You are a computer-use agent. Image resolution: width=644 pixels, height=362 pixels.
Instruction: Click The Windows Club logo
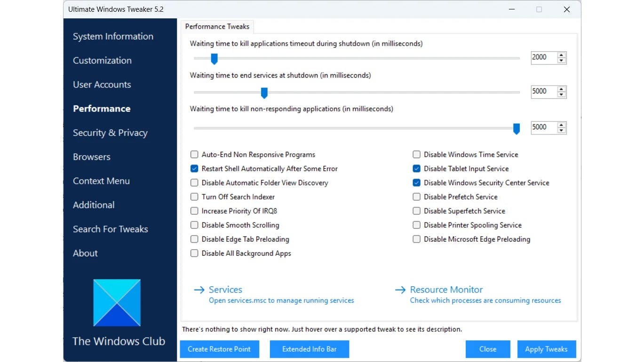click(x=117, y=303)
